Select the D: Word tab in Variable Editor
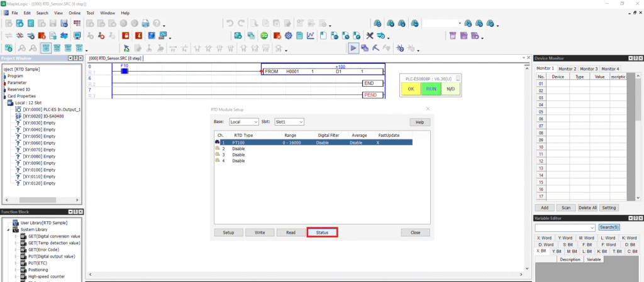 coord(545,244)
